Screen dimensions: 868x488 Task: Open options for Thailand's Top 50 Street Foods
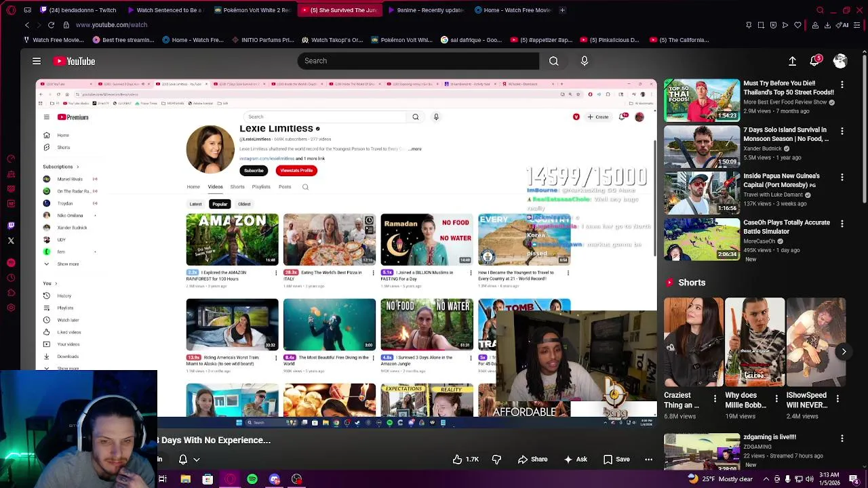click(x=842, y=85)
